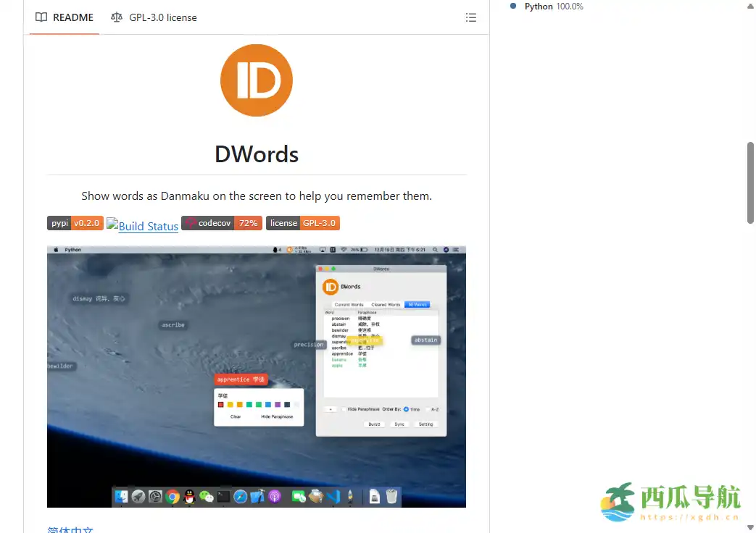Screen dimensions: 756x533
Task: Open the README outline dropdown
Action: [471, 17]
